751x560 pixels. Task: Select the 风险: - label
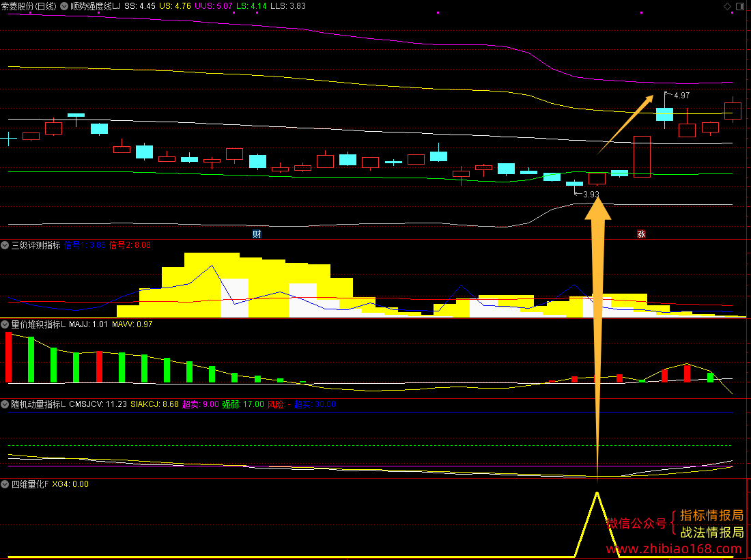[279, 404]
